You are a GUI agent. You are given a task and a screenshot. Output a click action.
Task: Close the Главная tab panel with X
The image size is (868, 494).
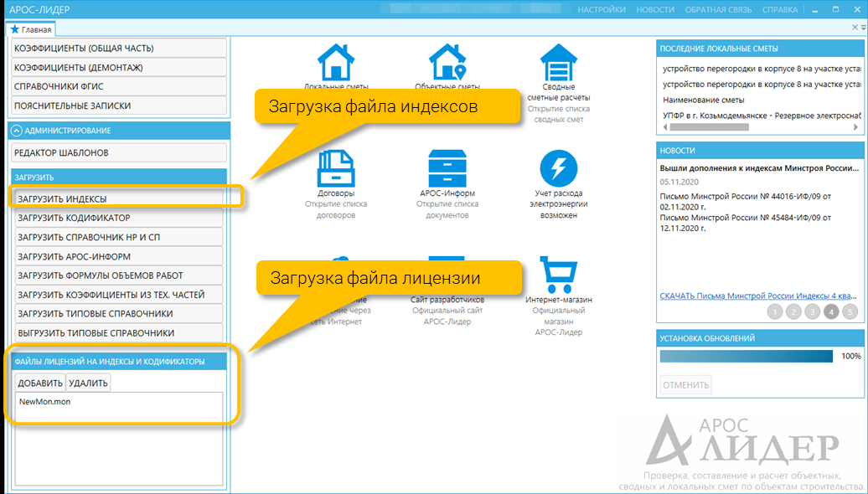click(x=855, y=28)
